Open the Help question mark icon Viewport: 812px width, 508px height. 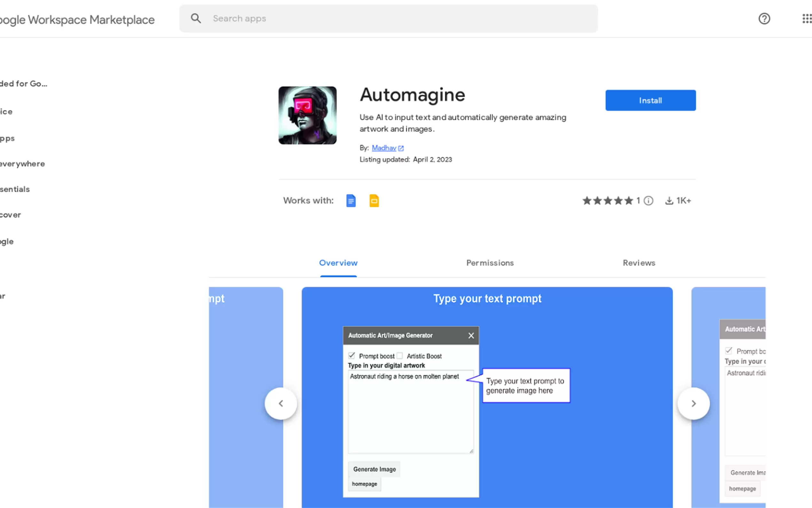tap(764, 19)
